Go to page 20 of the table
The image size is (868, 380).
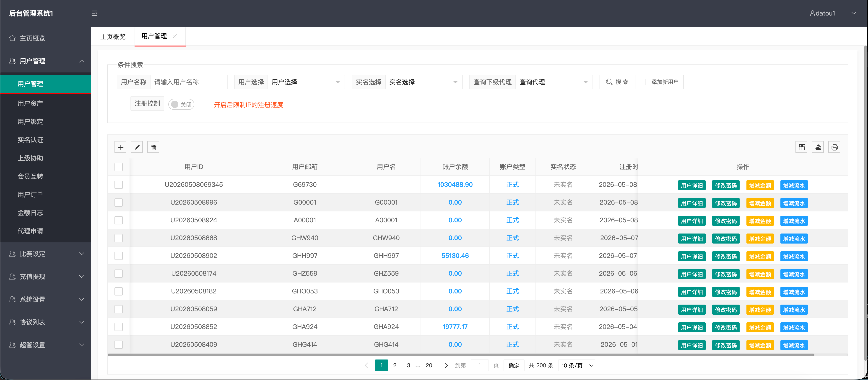pyautogui.click(x=429, y=365)
